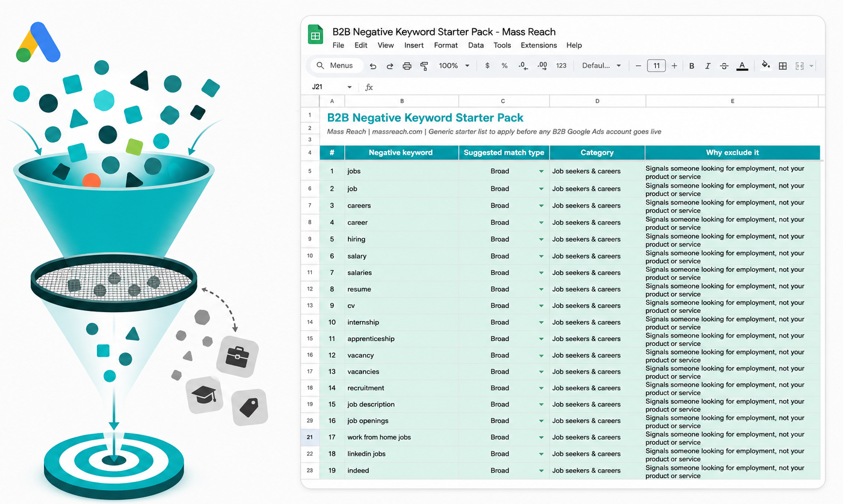
Task: Print the spreadsheet
Action: (407, 66)
